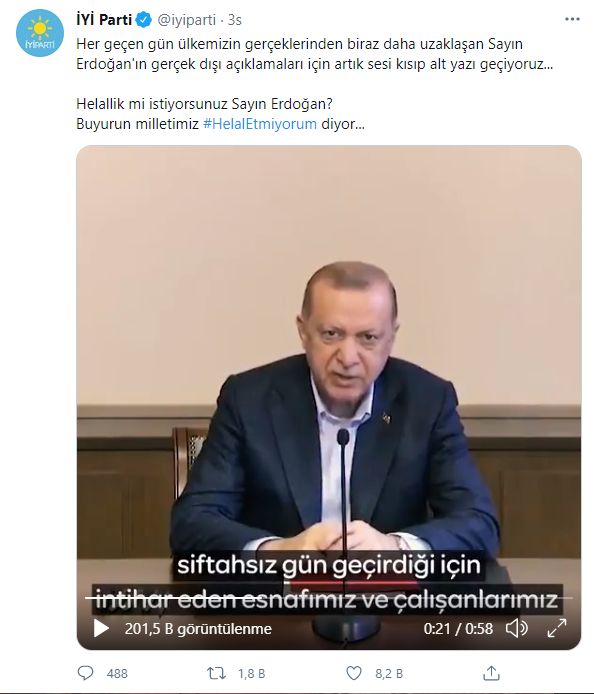Click the 201,5 B görüntülenme view count
Viewport: 594px width, 694px height.
click(198, 628)
